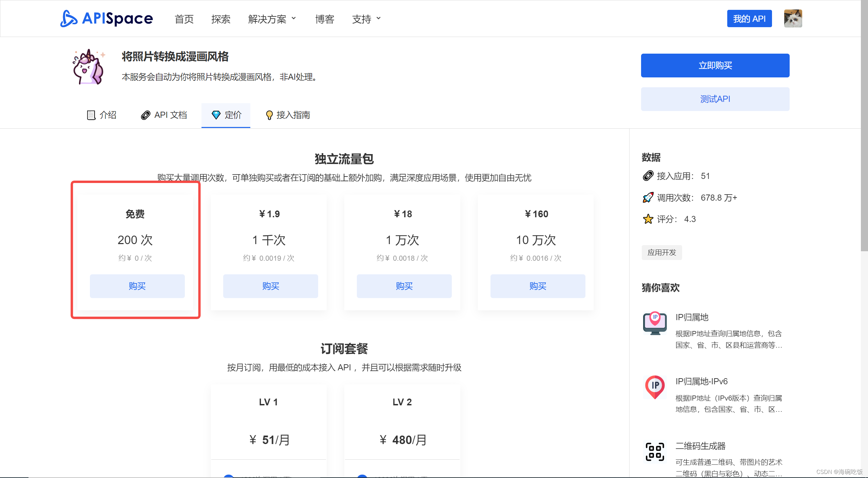The height and width of the screenshot is (478, 868).
Task: Open the IP归属地 monitor icon
Action: point(655,323)
